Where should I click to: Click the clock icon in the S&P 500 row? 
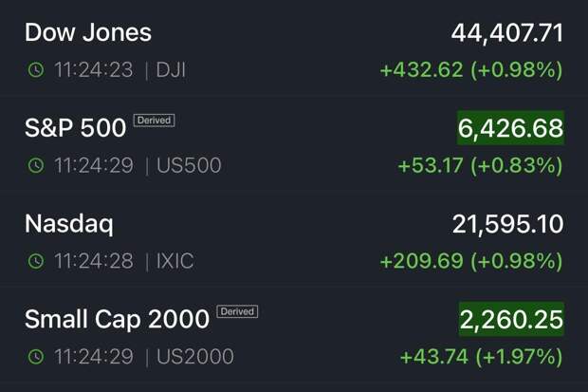coord(35,165)
